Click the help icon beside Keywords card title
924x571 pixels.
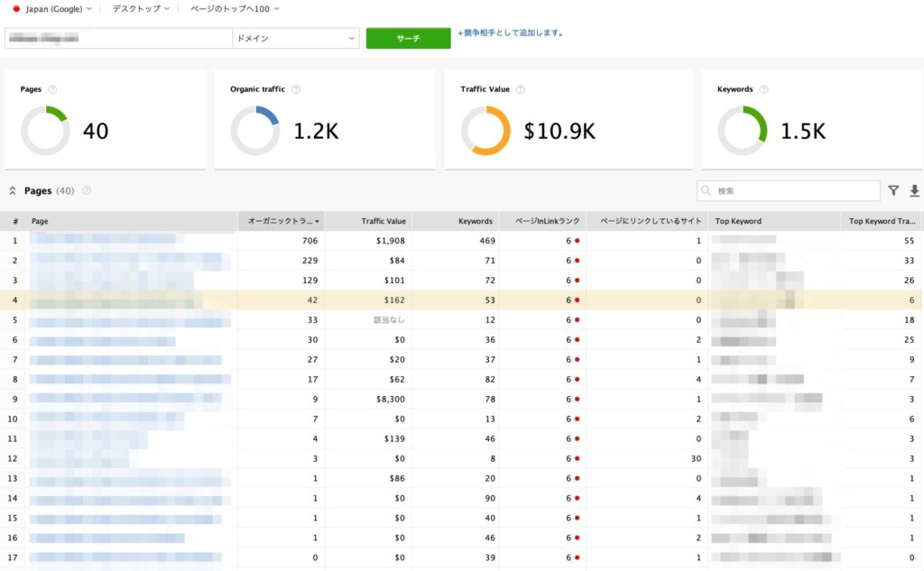point(763,89)
